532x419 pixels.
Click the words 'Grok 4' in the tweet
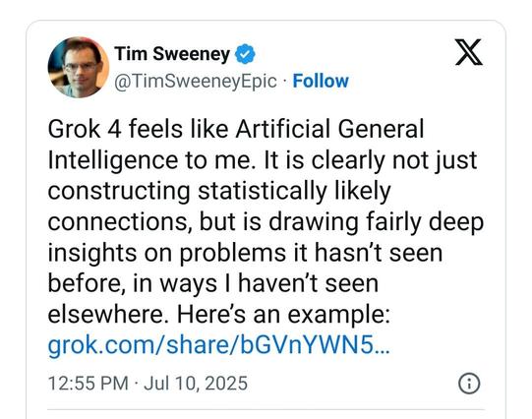(x=85, y=129)
